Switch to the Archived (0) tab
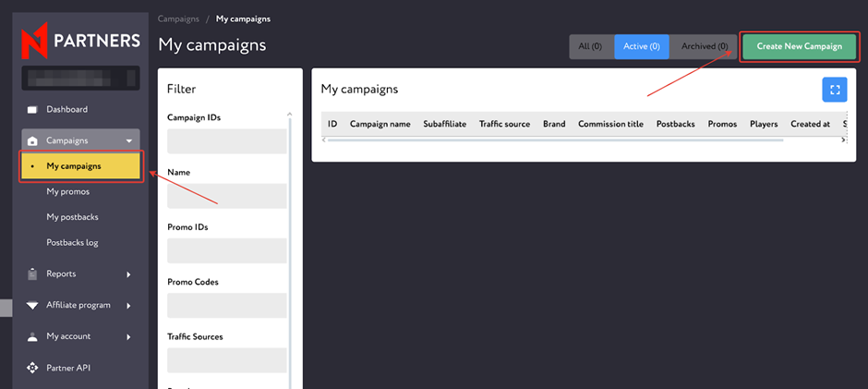This screenshot has width=868, height=389. pyautogui.click(x=704, y=46)
